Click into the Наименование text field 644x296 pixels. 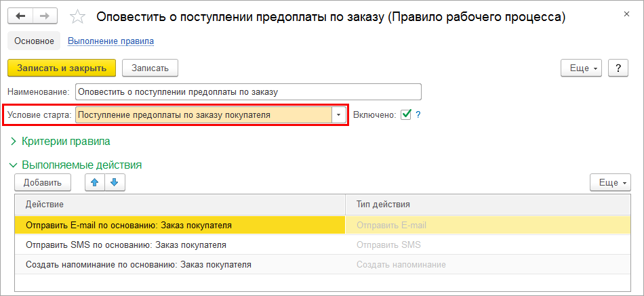pyautogui.click(x=248, y=91)
